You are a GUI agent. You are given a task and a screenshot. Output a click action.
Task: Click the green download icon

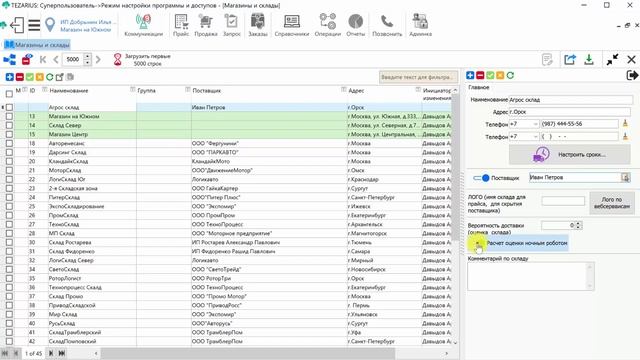589,60
